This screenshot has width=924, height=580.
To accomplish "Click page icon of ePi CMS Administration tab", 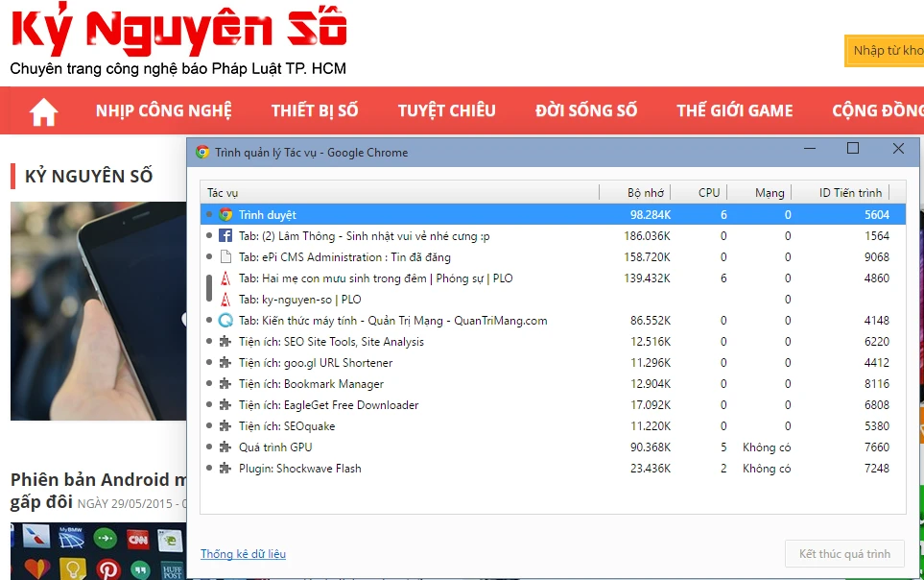I will (225, 257).
